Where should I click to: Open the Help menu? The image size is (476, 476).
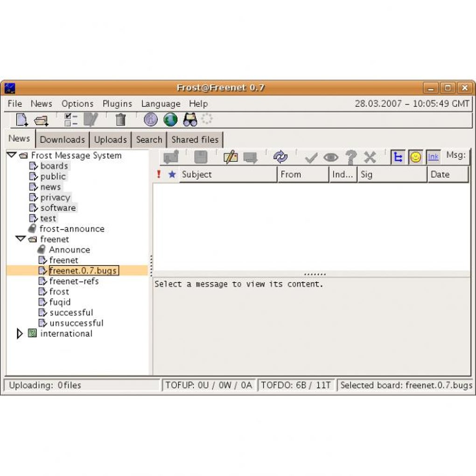[198, 104]
